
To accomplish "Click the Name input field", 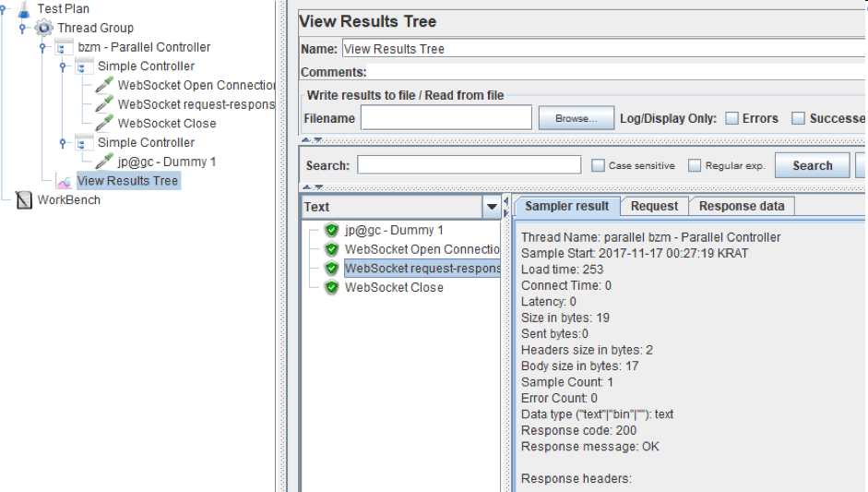I will [x=604, y=49].
